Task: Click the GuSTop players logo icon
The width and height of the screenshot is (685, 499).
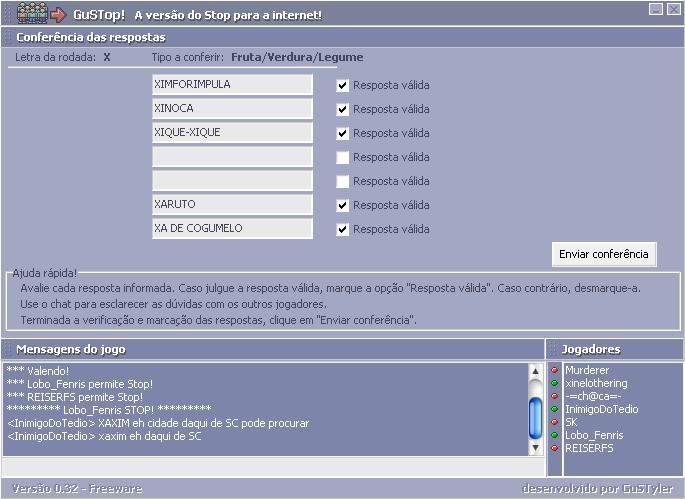Action: tap(32, 13)
